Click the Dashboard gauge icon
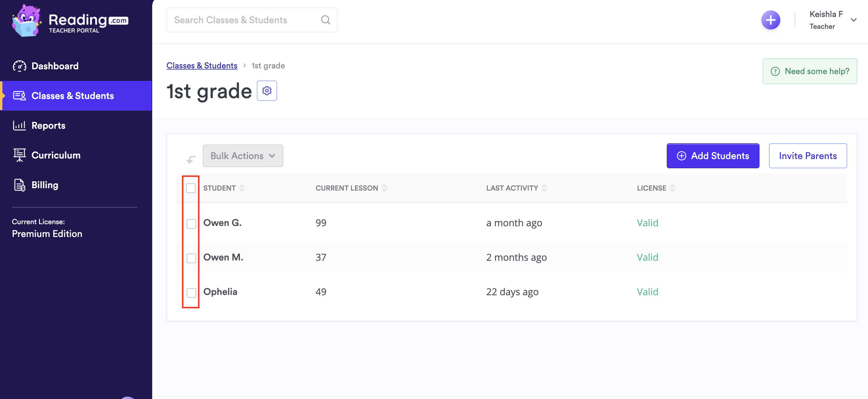868x399 pixels. 19,66
